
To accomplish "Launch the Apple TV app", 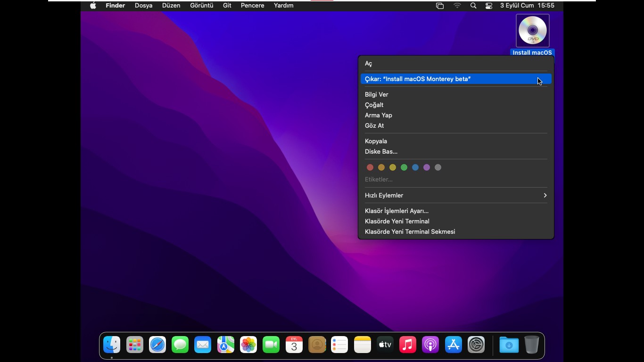I will click(x=385, y=345).
